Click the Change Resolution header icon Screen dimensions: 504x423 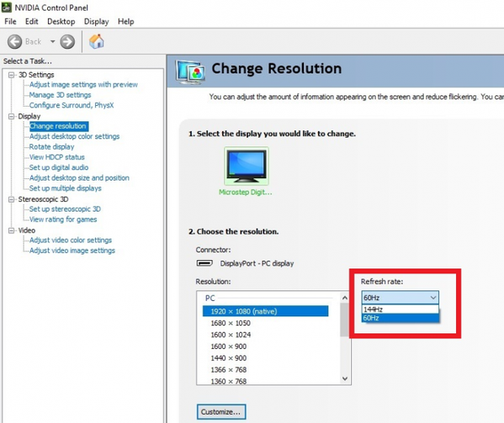coord(190,71)
